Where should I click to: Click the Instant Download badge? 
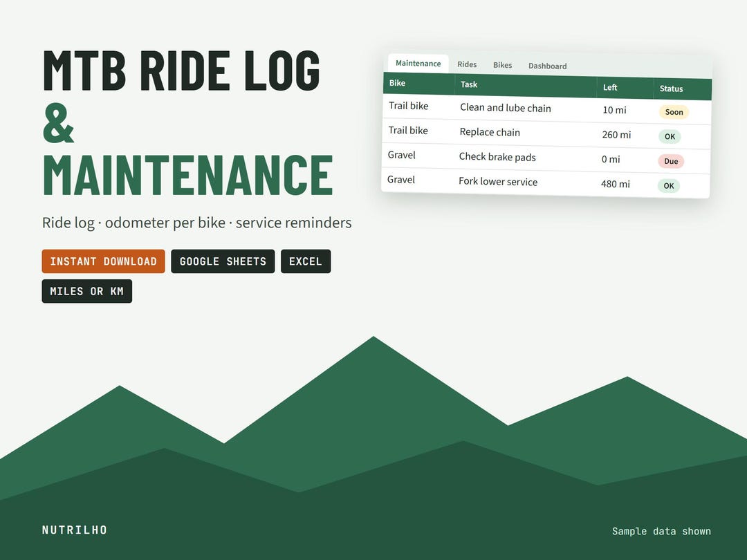103,261
